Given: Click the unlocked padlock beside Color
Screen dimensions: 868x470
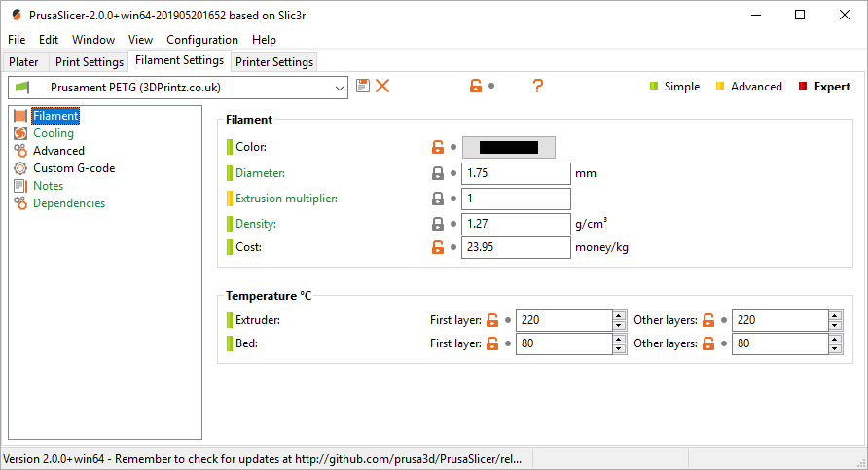Looking at the screenshot, I should 438,147.
